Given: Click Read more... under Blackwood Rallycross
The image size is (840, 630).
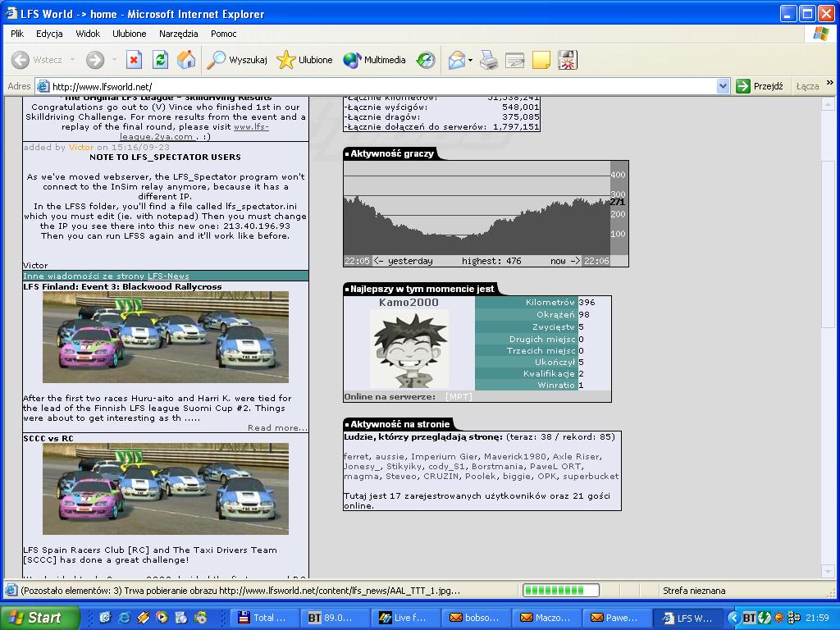Looking at the screenshot, I should (277, 427).
